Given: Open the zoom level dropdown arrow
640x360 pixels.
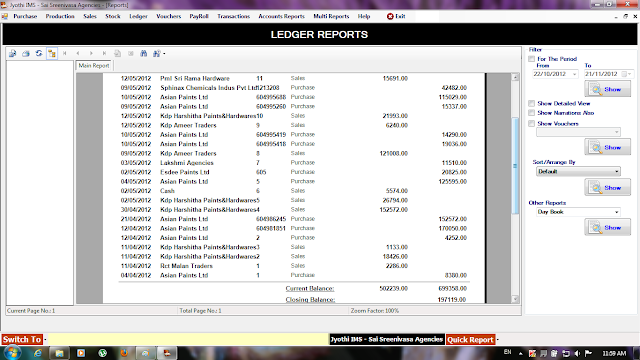Looking at the screenshot, I should tap(164, 53).
